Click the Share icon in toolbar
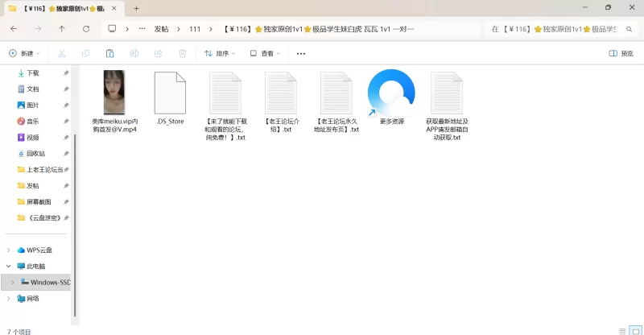644x335 pixels. [x=158, y=53]
